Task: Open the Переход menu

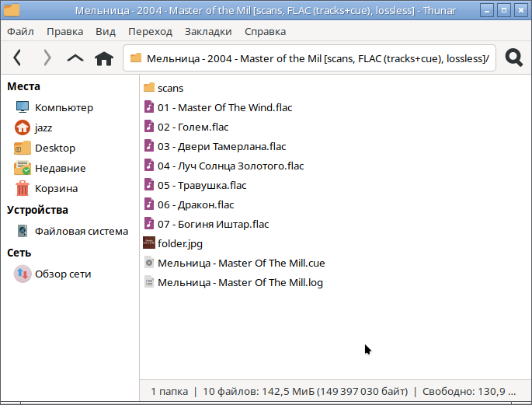Action: pos(150,32)
